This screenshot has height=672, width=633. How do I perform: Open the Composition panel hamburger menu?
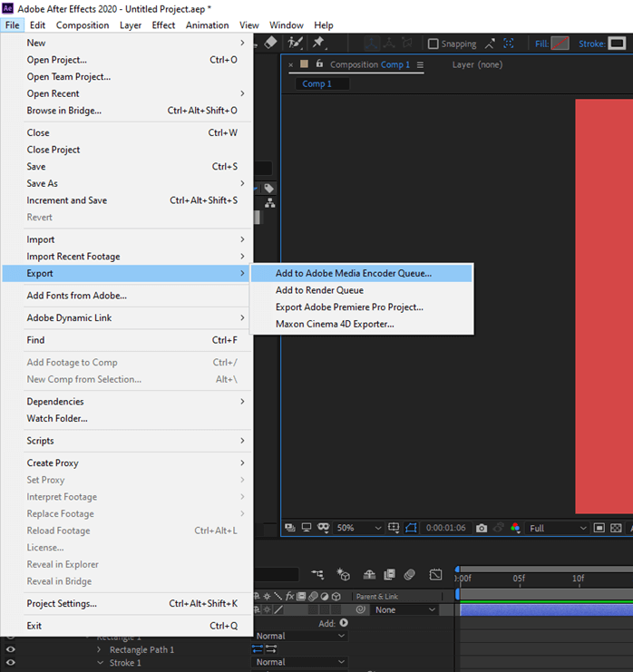click(420, 64)
